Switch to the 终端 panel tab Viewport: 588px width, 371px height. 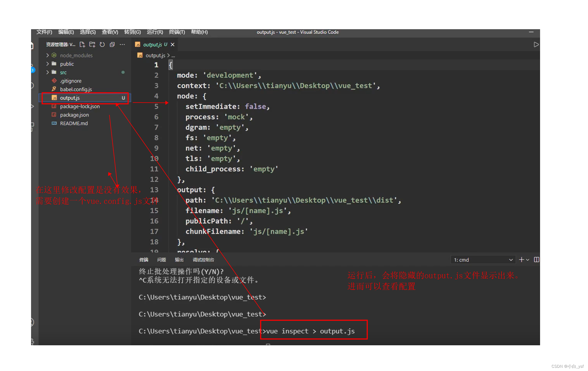click(144, 260)
